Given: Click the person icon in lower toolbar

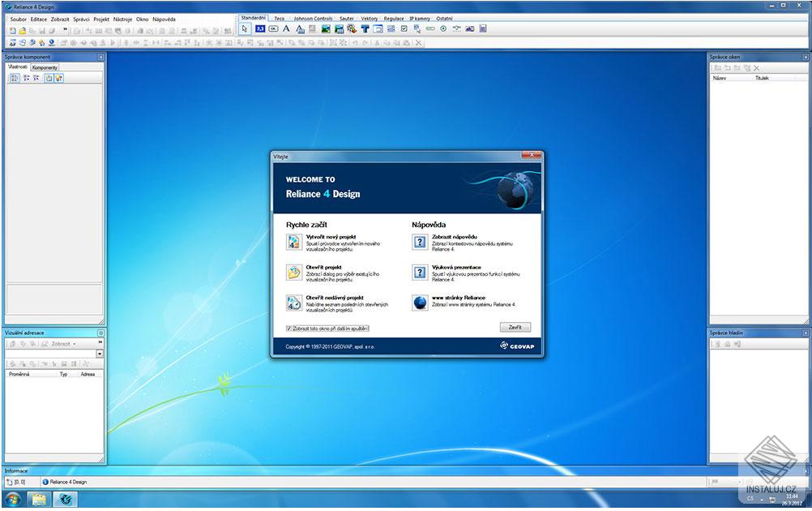Looking at the screenshot, I should tap(52, 43).
